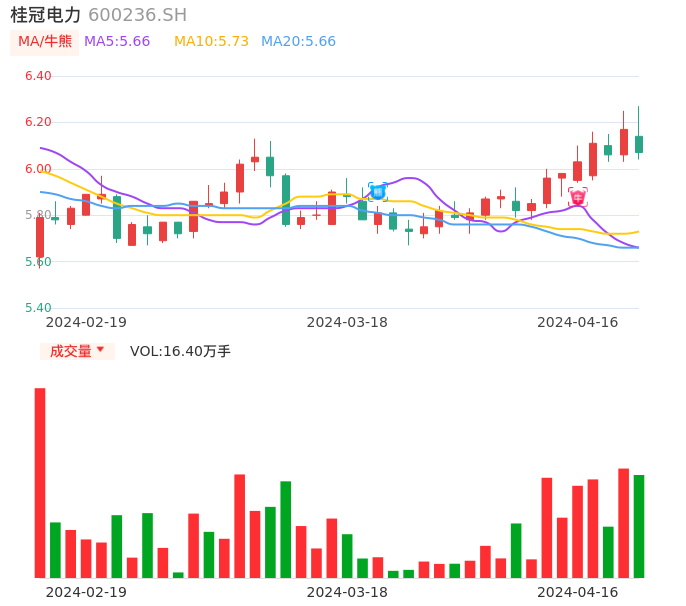Click the 6.20 price axis label
The height and width of the screenshot is (606, 686).
tap(38, 122)
